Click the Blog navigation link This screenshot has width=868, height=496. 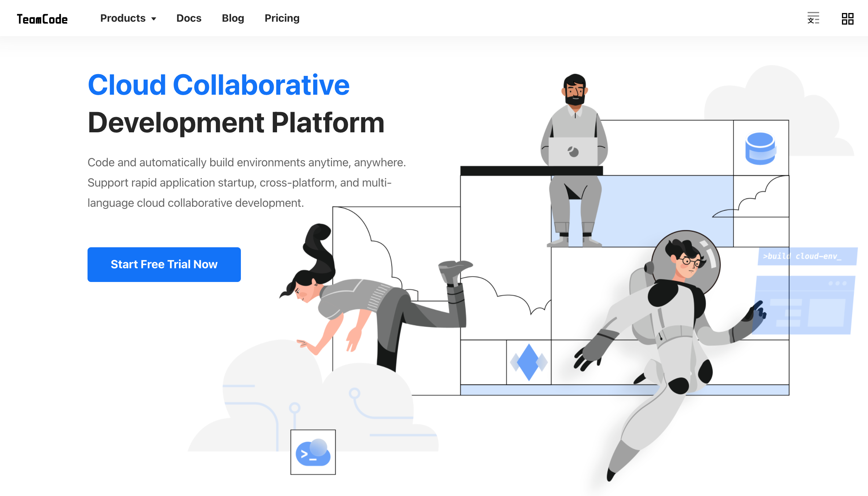click(233, 18)
